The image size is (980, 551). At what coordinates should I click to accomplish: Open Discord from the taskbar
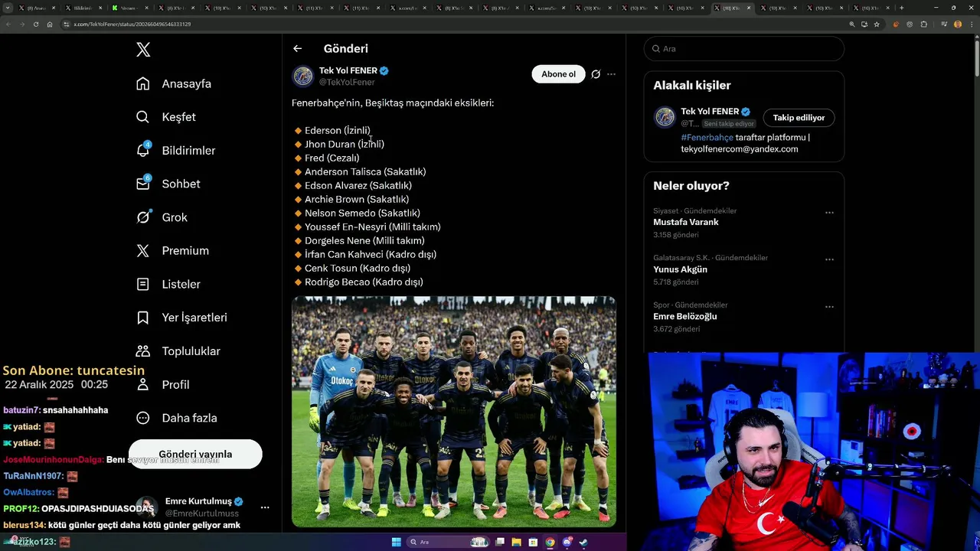pyautogui.click(x=567, y=542)
